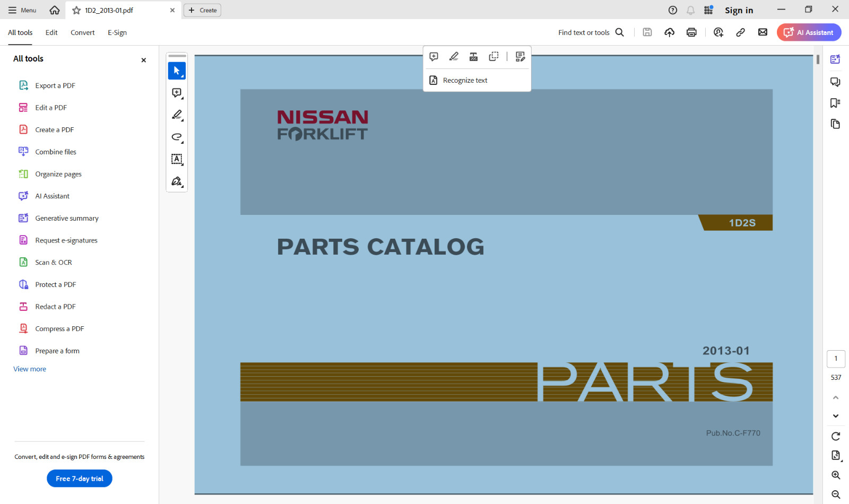This screenshot has height=504, width=849.
Task: Save the file with disk icon
Action: click(x=647, y=32)
